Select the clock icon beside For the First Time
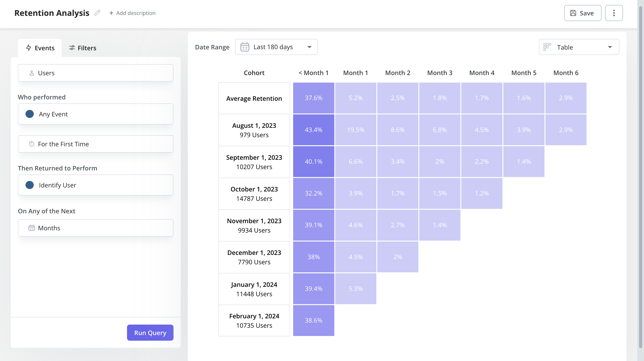Screen dimensions: 644x361 pos(31,144)
